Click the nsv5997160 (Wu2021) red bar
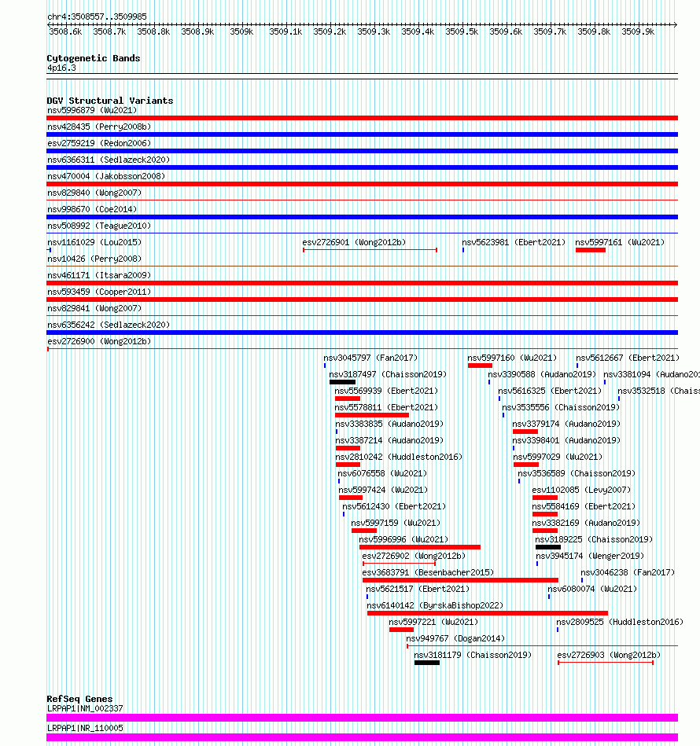 click(480, 366)
